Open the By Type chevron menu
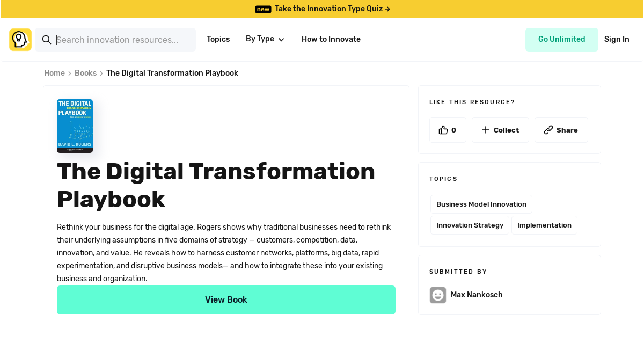The image size is (644, 337). pos(281,39)
